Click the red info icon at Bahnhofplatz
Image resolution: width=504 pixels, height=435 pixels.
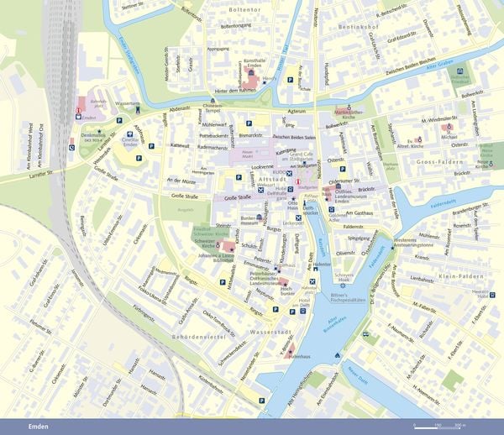pos(78,111)
